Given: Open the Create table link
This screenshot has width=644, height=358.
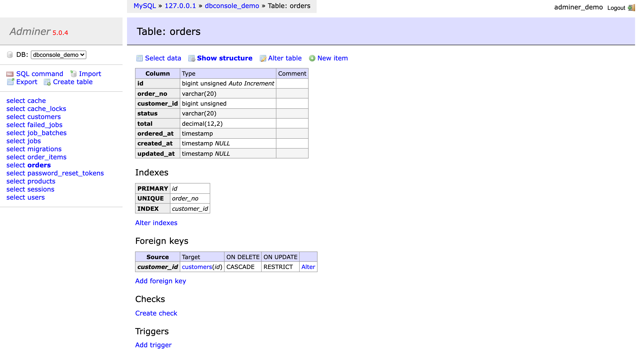Looking at the screenshot, I should (x=73, y=82).
